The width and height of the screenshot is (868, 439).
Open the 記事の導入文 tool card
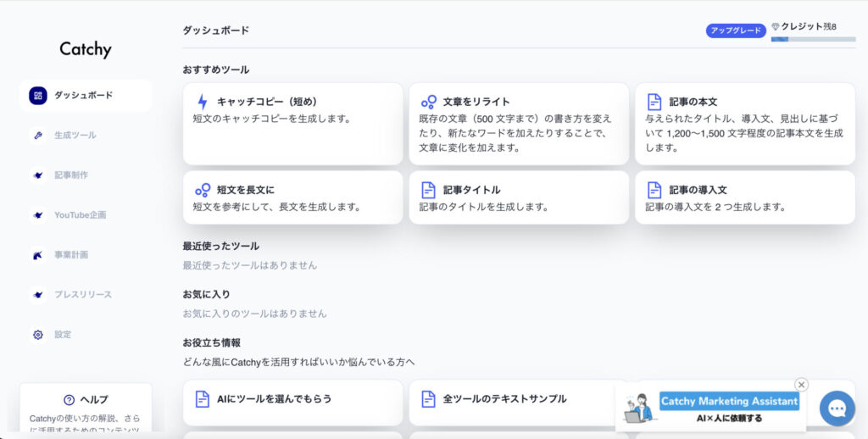(x=744, y=197)
